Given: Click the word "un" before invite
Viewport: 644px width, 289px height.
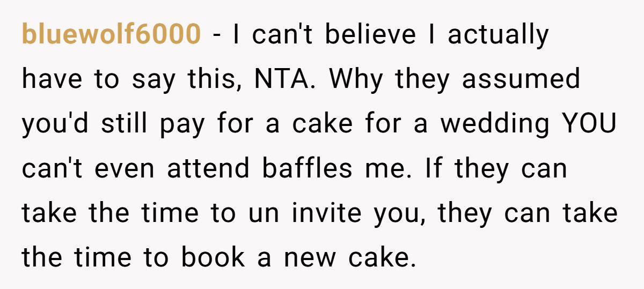Looking at the screenshot, I should 265,214.
